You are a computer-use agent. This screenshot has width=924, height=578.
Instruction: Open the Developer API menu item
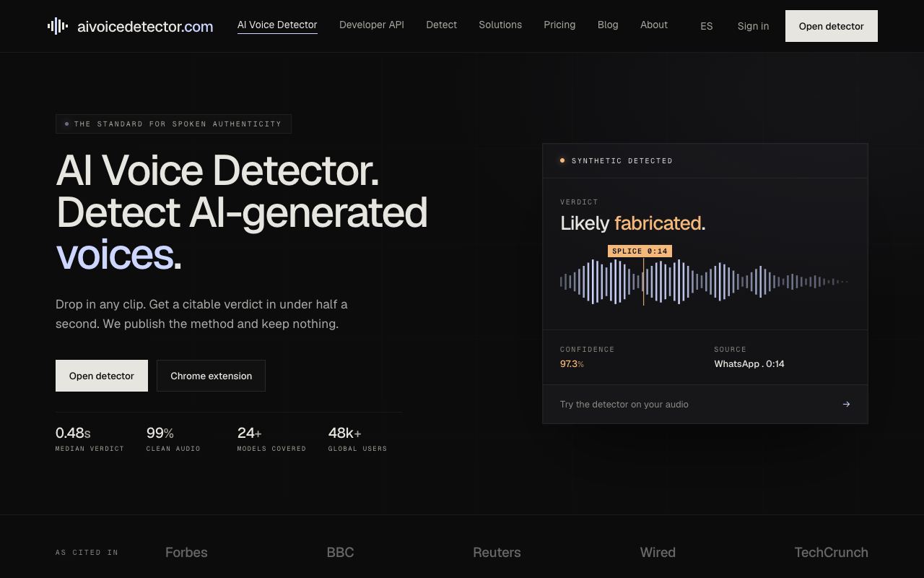372,25
